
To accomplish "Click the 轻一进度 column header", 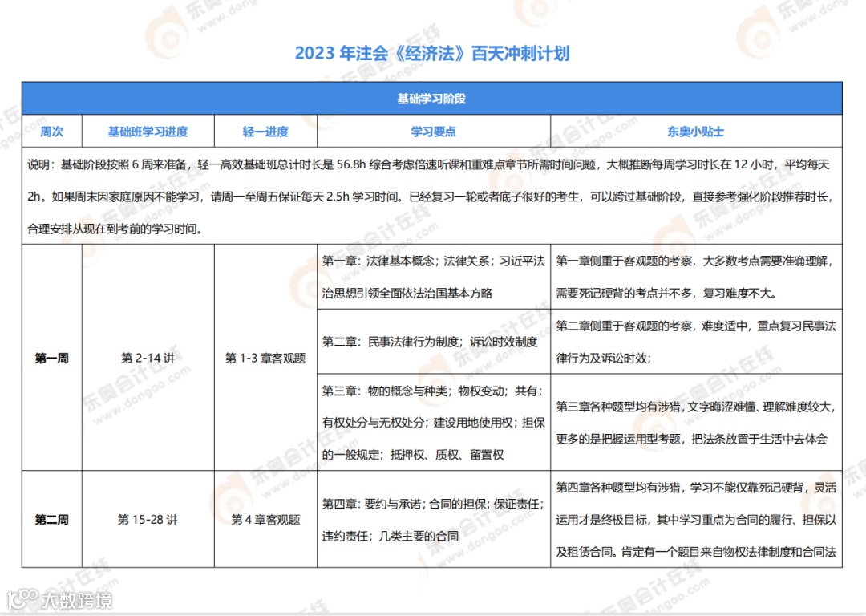I will point(265,132).
